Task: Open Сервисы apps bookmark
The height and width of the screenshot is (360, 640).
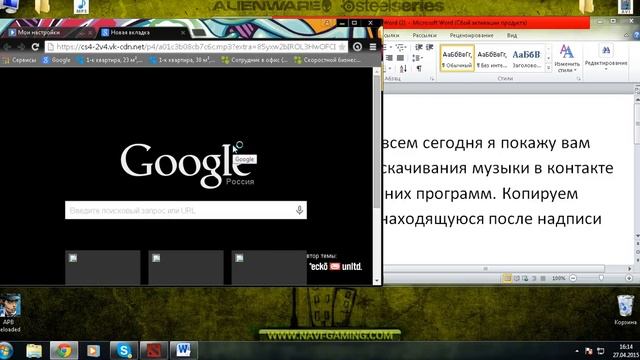Action: coord(19,60)
